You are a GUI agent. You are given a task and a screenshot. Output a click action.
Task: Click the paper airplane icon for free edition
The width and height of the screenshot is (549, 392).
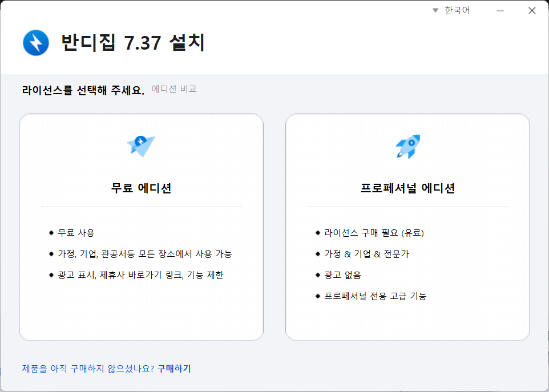pos(141,146)
